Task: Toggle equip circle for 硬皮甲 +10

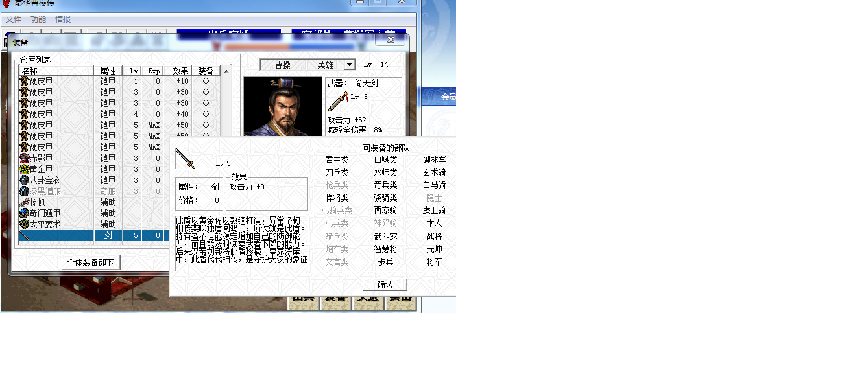Action: click(206, 81)
